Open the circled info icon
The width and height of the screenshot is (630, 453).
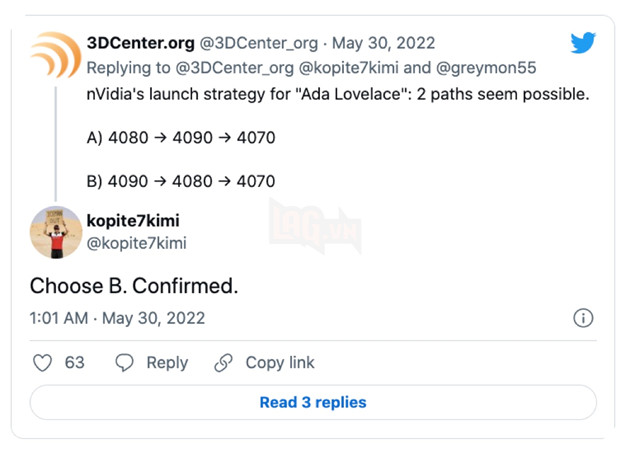[x=583, y=318]
